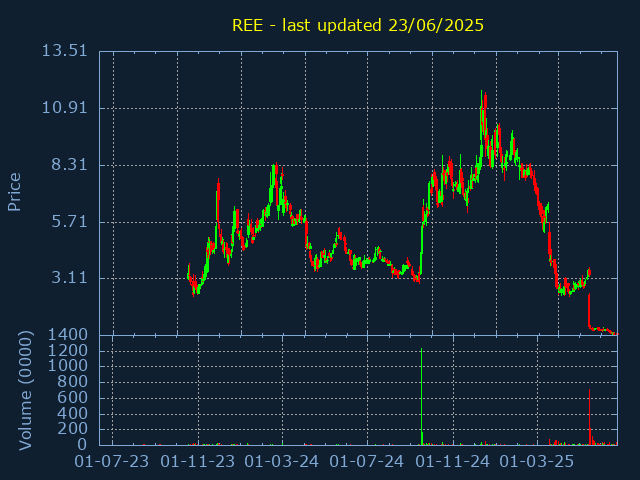640x480 pixels.
Task: Click the 01-03-25 date label
Action: 537,462
